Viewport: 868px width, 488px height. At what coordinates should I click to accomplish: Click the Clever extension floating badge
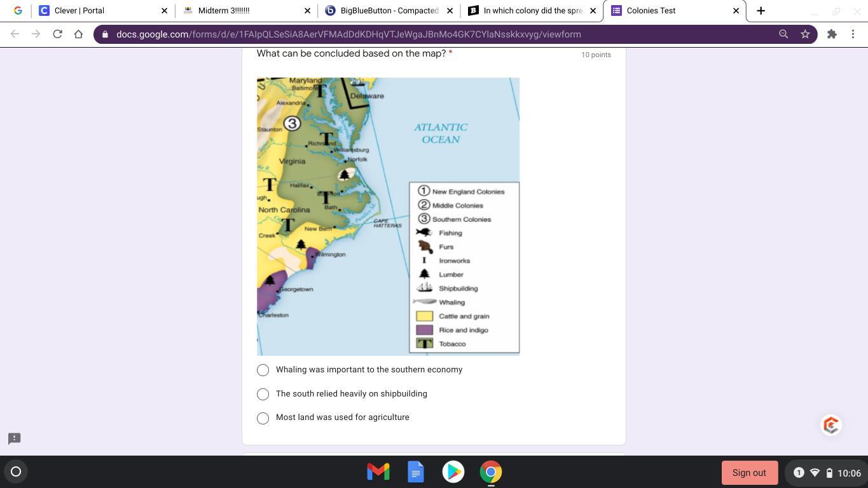(831, 425)
